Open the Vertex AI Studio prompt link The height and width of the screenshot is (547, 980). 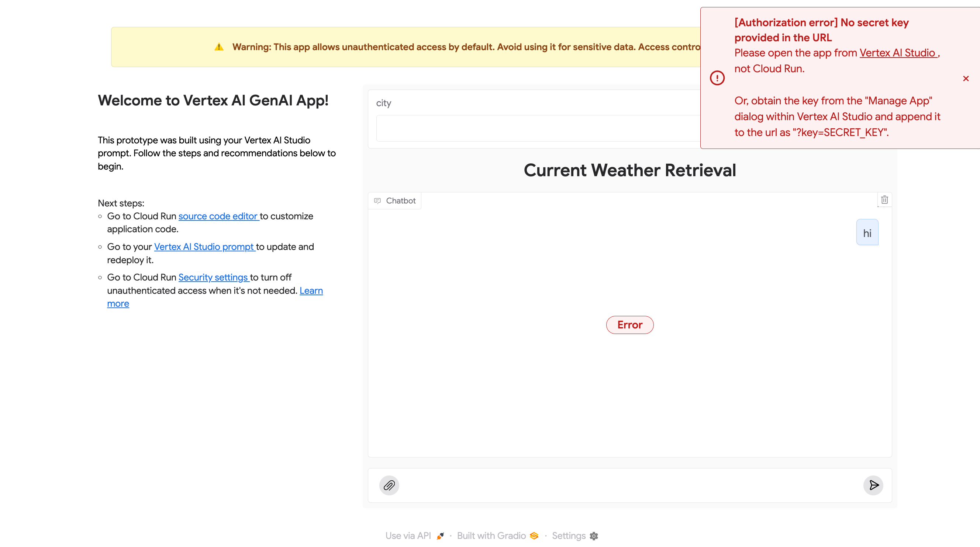click(x=204, y=247)
